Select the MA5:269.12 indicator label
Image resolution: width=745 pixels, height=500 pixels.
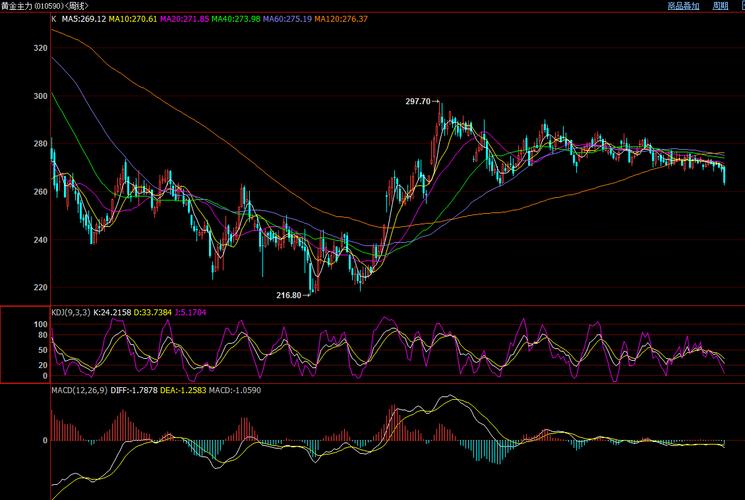point(84,19)
